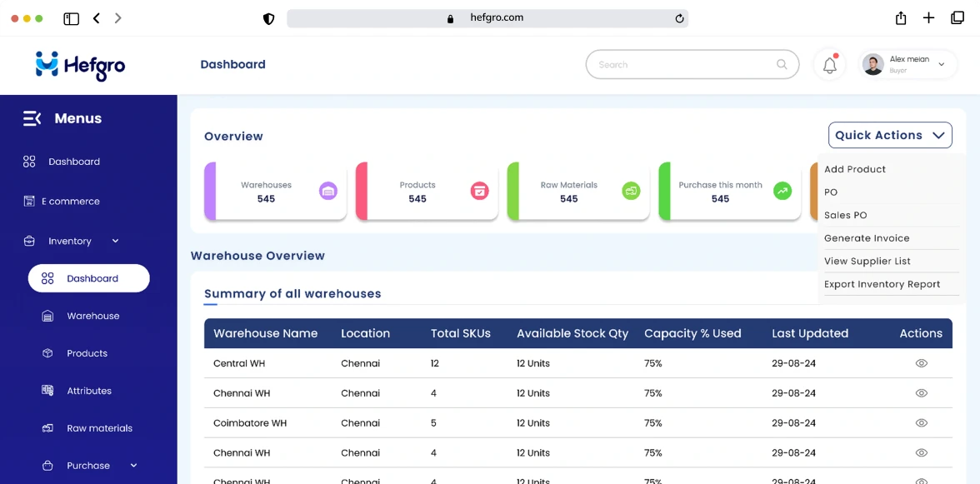Click the Safari share icon
Image resolution: width=980 pixels, height=484 pixels.
click(901, 18)
